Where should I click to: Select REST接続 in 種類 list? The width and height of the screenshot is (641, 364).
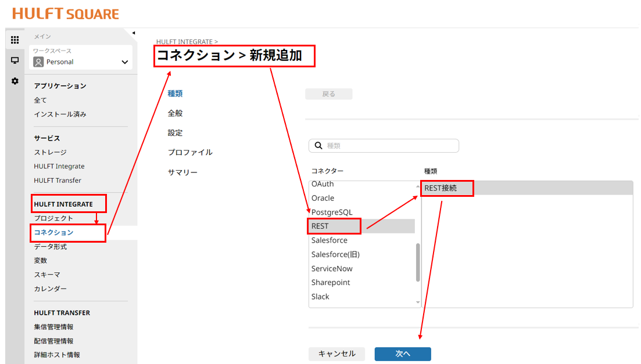point(527,188)
